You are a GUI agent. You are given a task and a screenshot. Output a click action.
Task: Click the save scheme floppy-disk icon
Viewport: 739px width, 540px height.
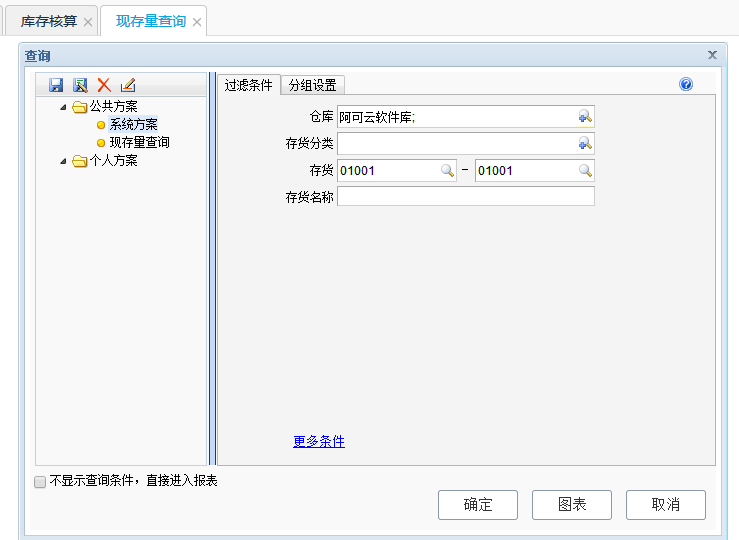click(56, 86)
